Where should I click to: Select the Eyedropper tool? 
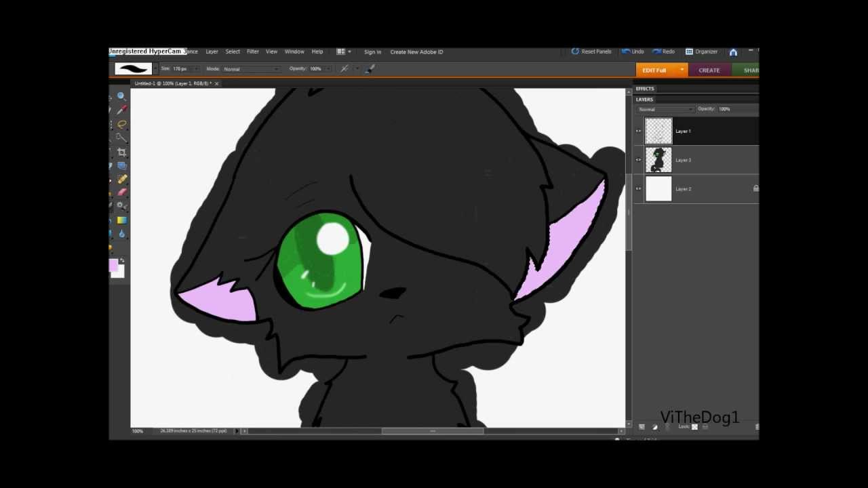point(121,110)
